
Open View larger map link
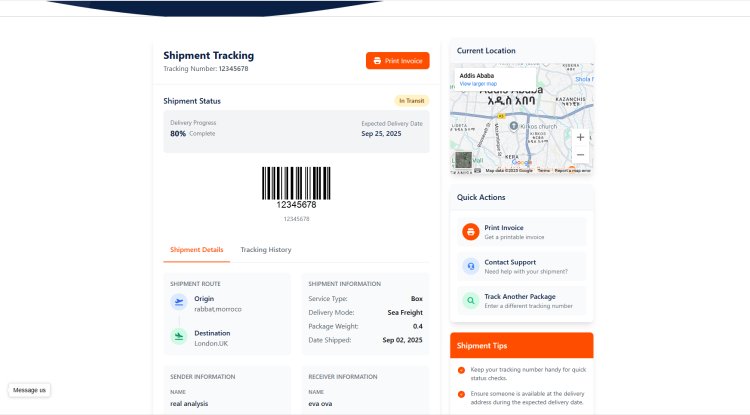coord(478,84)
